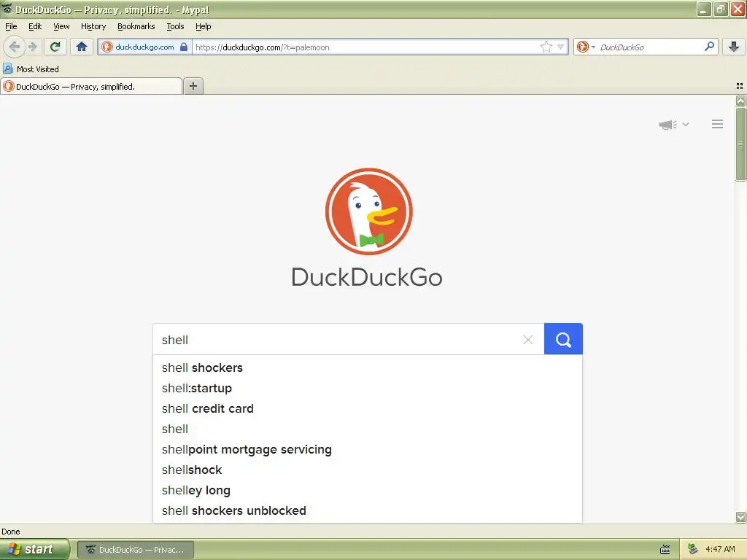Show the list-all-tabs grid icon
The height and width of the screenshot is (560, 747).
click(740, 86)
